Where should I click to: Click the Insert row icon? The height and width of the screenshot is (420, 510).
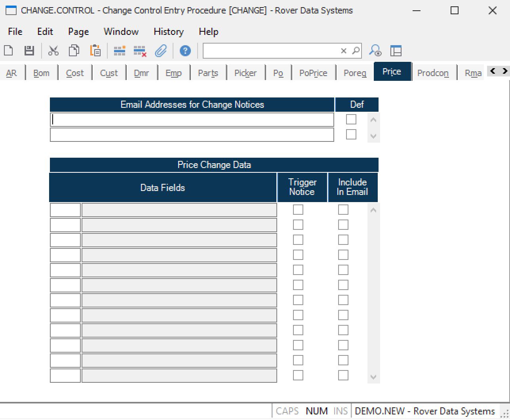119,51
